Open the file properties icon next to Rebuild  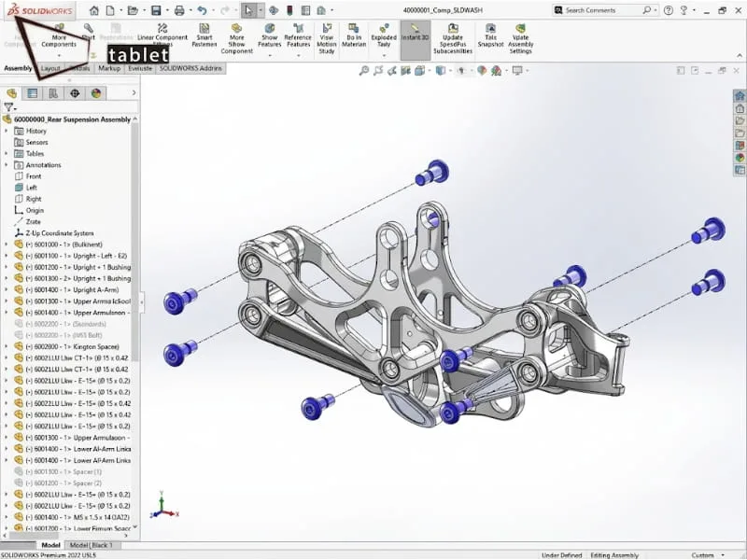[x=305, y=10]
